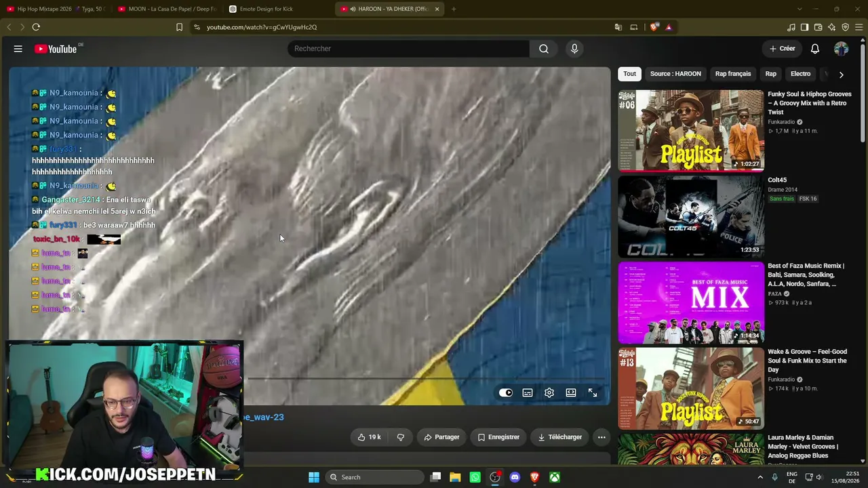Open the Funkaradio channel under Funky Soul

[781, 122]
